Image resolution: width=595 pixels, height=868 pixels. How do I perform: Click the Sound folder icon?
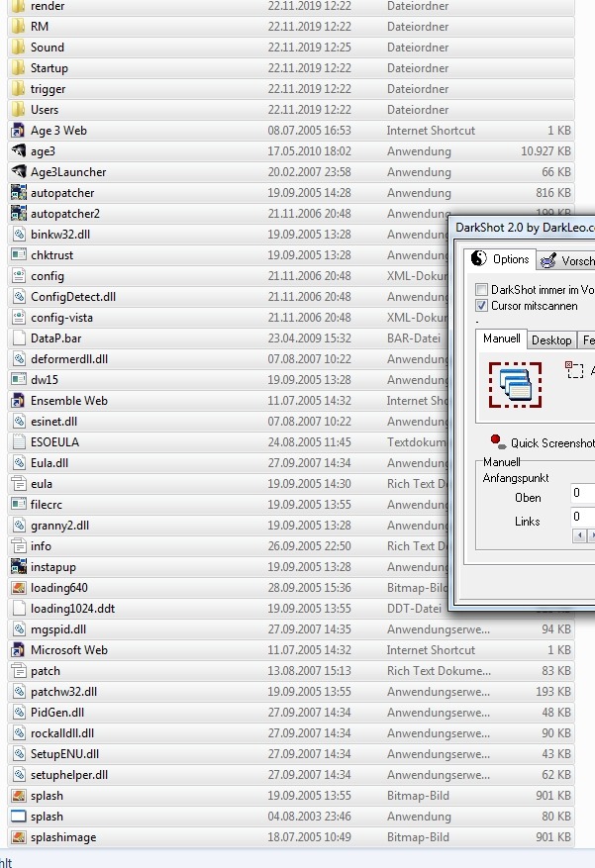pyautogui.click(x=18, y=48)
